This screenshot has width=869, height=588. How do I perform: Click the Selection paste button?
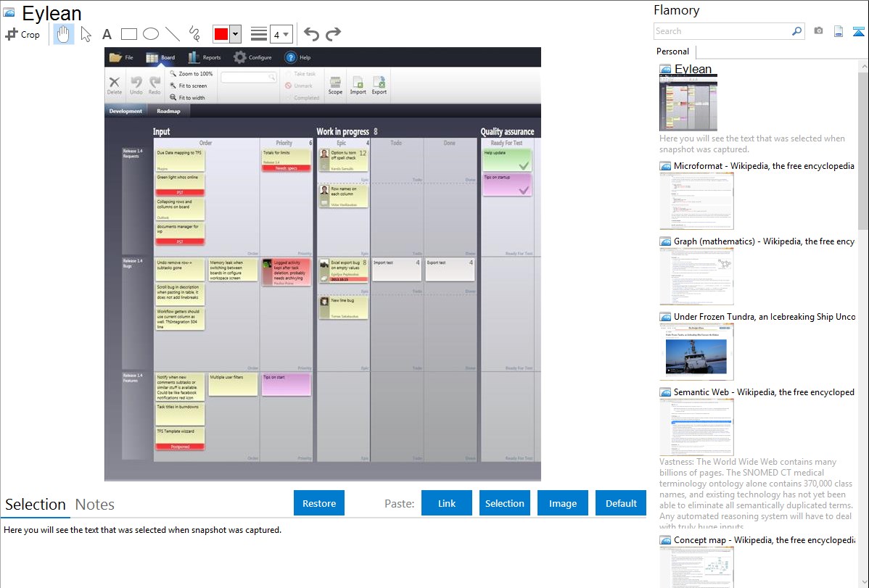(504, 503)
